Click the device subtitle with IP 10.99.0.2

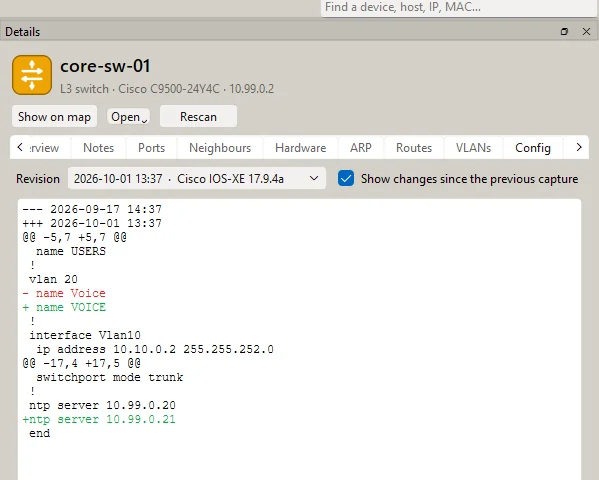167,89
